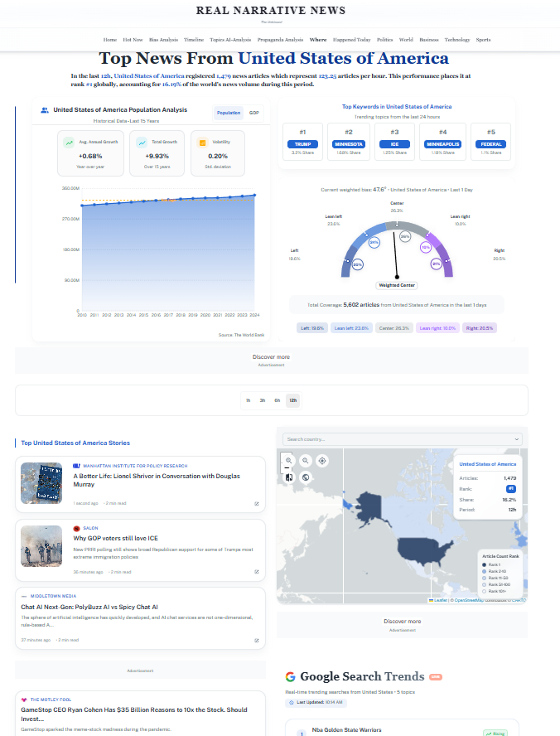This screenshot has height=736, width=560.
Task: Open Hot Now in the navigation bar
Action: pyautogui.click(x=133, y=40)
